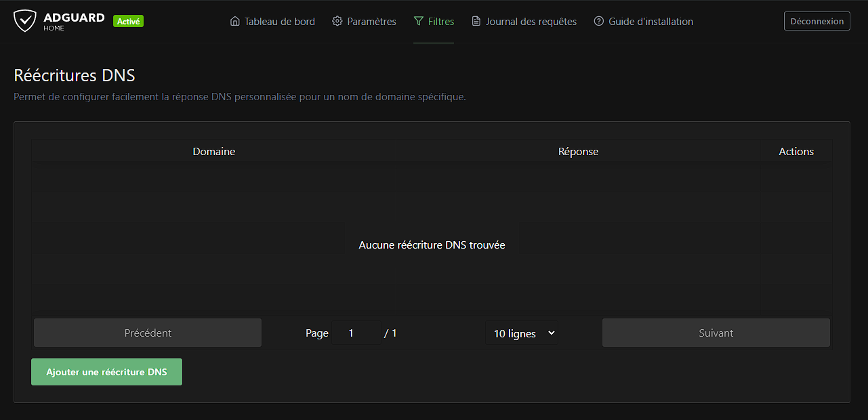868x420 pixels.
Task: Open Guide d'installation page
Action: pyautogui.click(x=644, y=21)
